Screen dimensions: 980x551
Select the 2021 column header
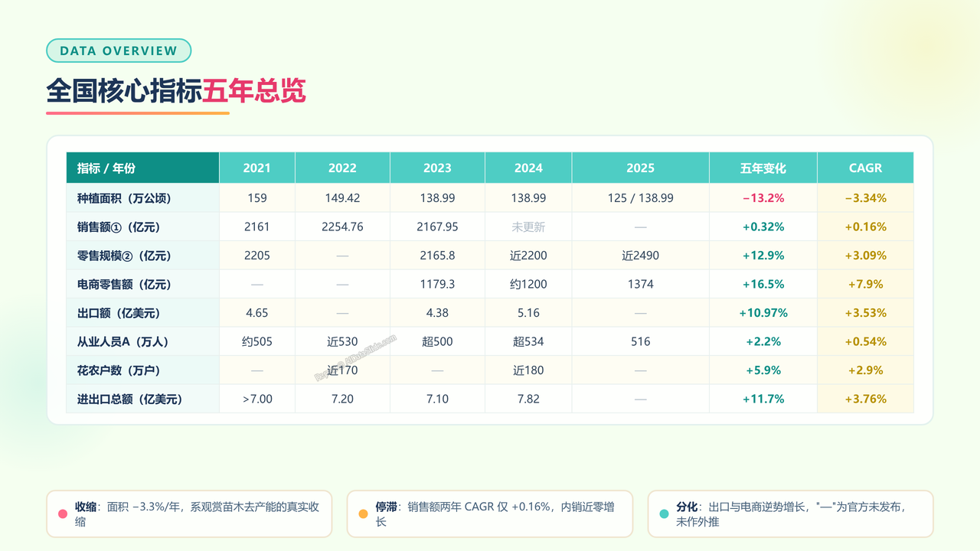pos(257,168)
